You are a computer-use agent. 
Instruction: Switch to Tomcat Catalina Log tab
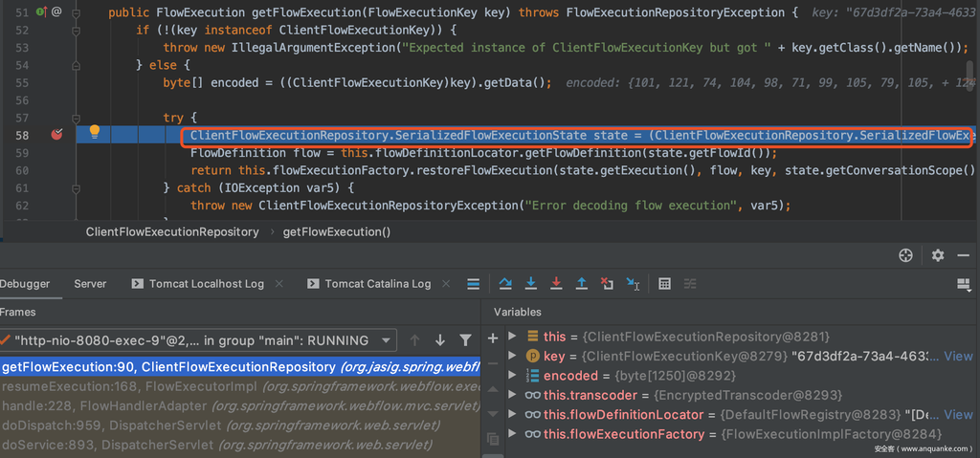[x=377, y=284]
